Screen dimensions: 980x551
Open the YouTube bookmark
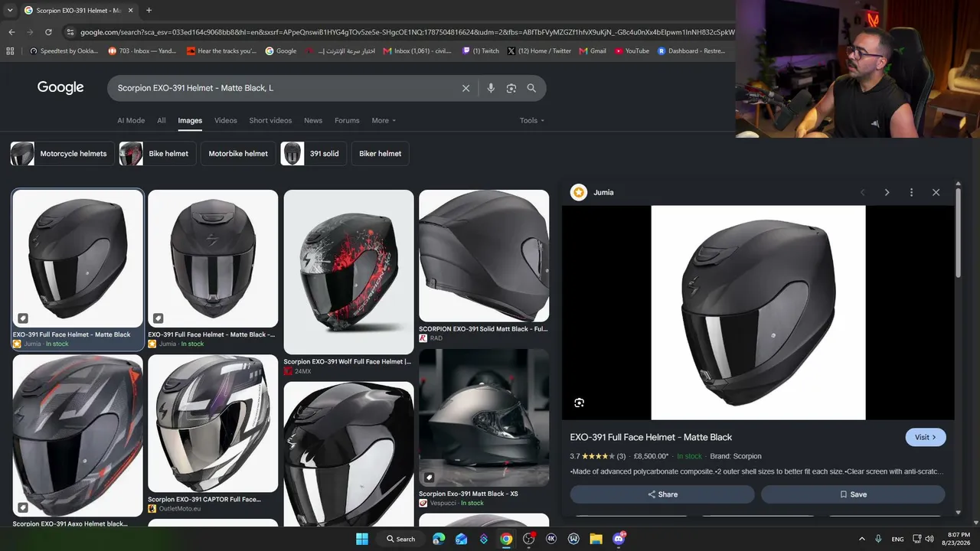coord(632,51)
